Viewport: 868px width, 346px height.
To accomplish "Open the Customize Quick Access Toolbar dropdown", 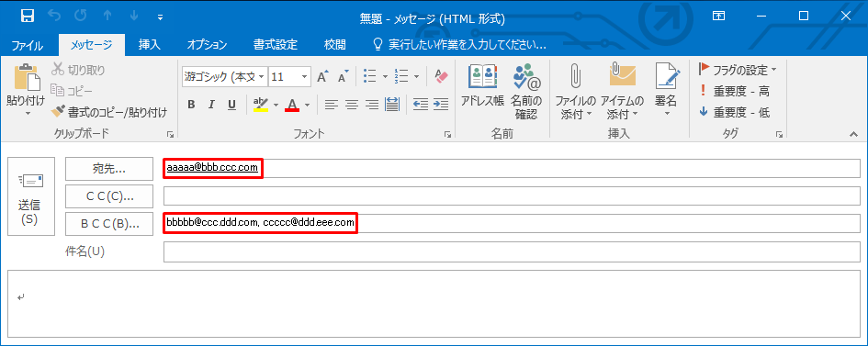I will coord(160,17).
